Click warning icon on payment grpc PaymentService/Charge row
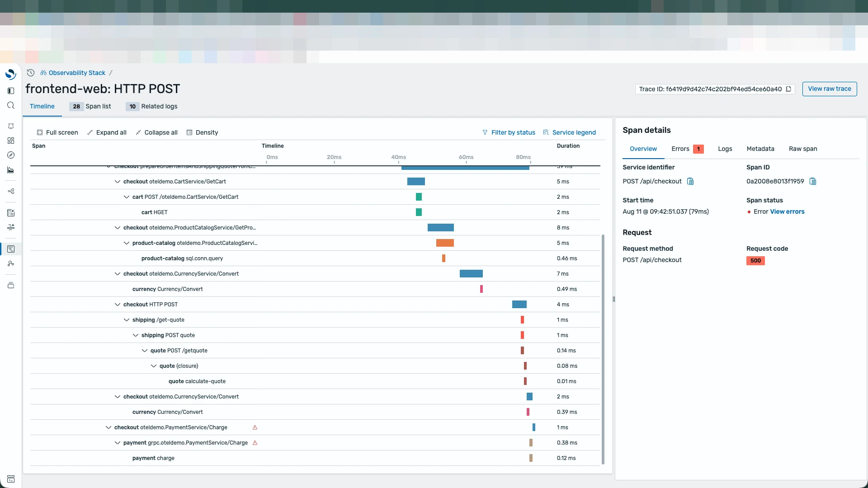The image size is (868, 488). pyautogui.click(x=255, y=443)
